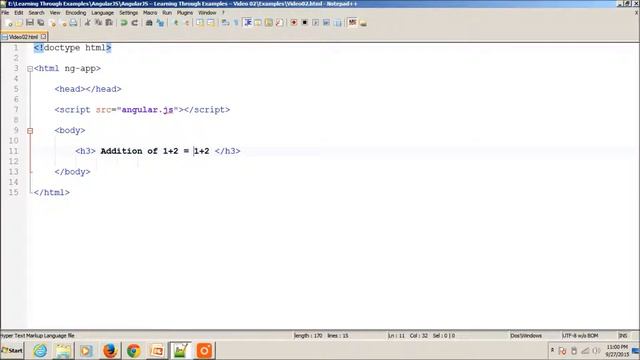Open the ? help menu
The width and height of the screenshot is (640, 360).
coord(223,13)
